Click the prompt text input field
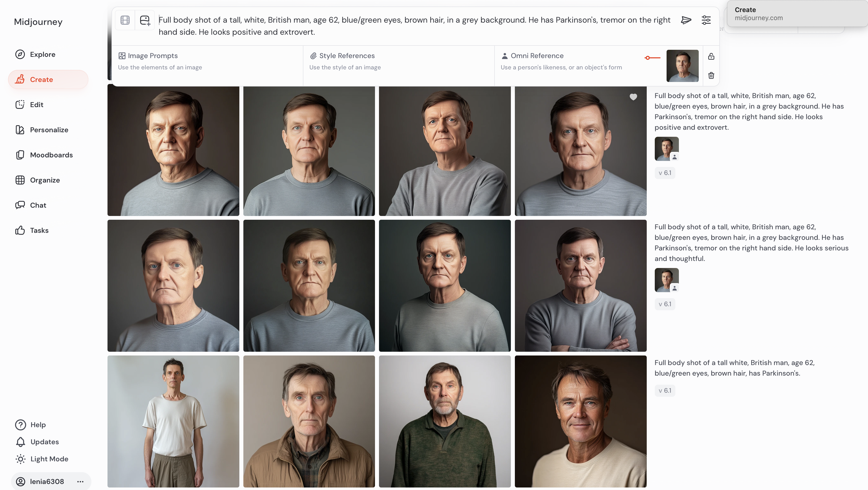The height and width of the screenshot is (490, 868). [x=414, y=26]
